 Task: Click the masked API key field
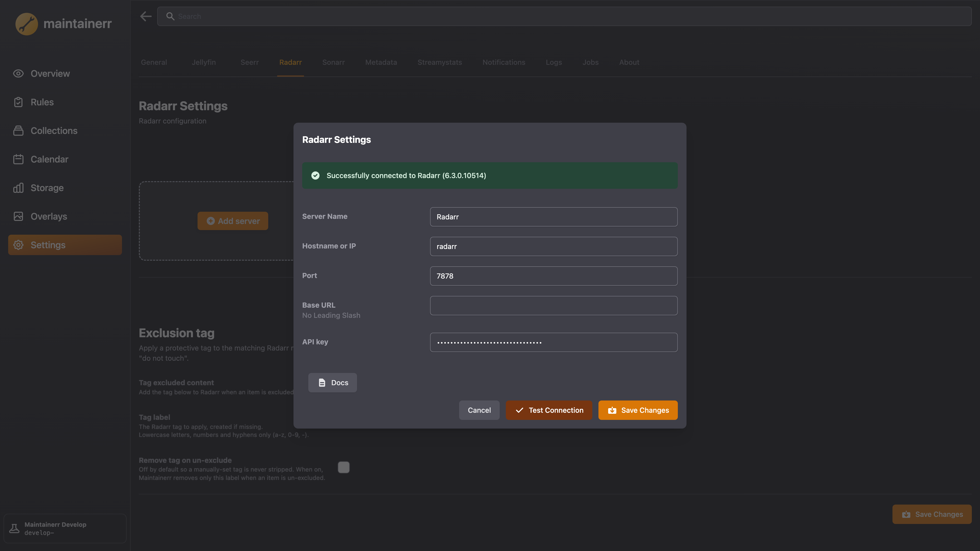(x=554, y=342)
